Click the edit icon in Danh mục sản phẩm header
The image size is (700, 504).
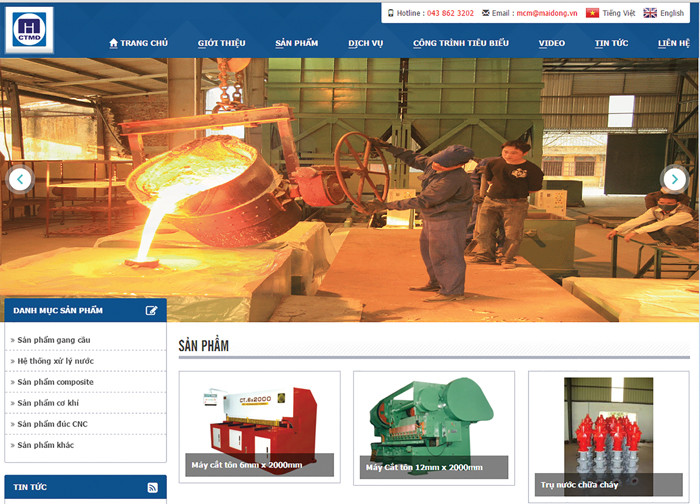[x=151, y=310]
